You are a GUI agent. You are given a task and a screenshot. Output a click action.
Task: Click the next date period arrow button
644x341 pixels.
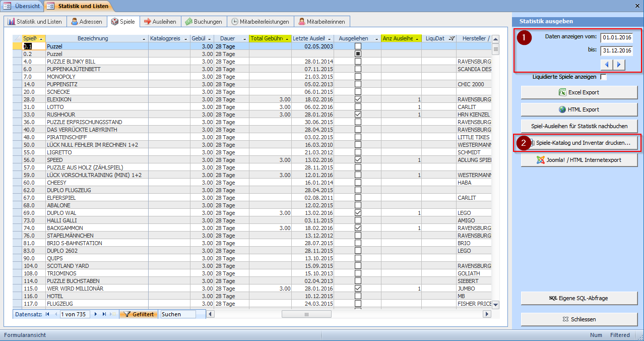click(619, 65)
